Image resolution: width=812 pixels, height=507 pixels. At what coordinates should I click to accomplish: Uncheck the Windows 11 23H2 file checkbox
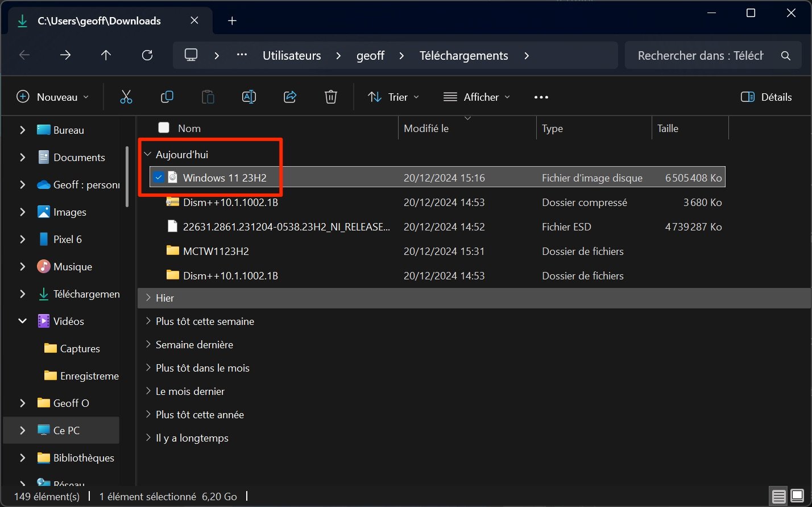pos(159,178)
